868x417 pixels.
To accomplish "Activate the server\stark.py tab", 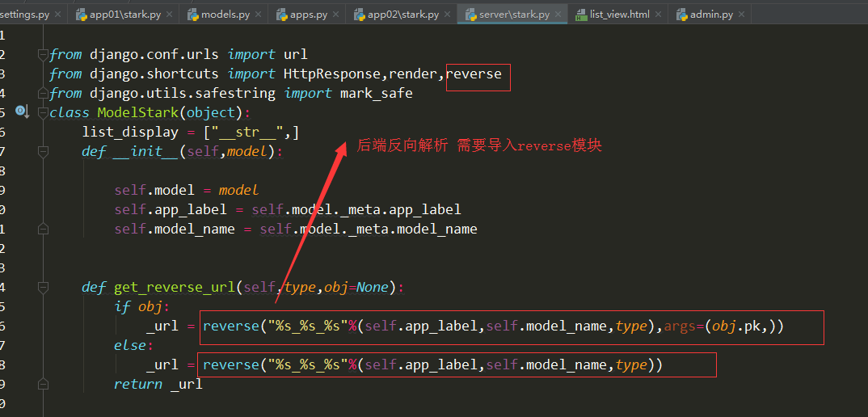I will tap(514, 15).
